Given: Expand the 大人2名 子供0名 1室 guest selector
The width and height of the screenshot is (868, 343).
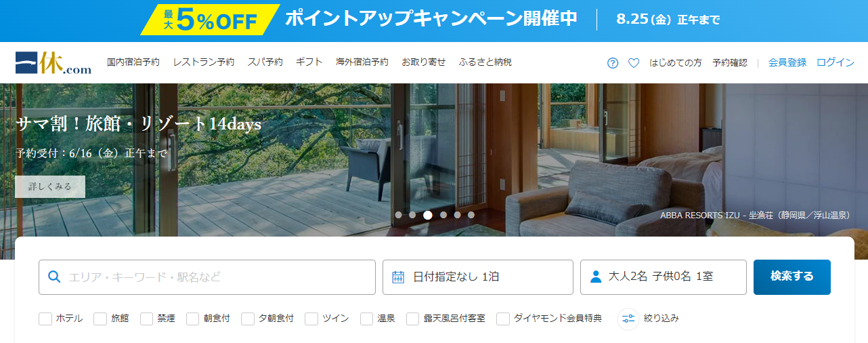Looking at the screenshot, I should pyautogui.click(x=664, y=277).
